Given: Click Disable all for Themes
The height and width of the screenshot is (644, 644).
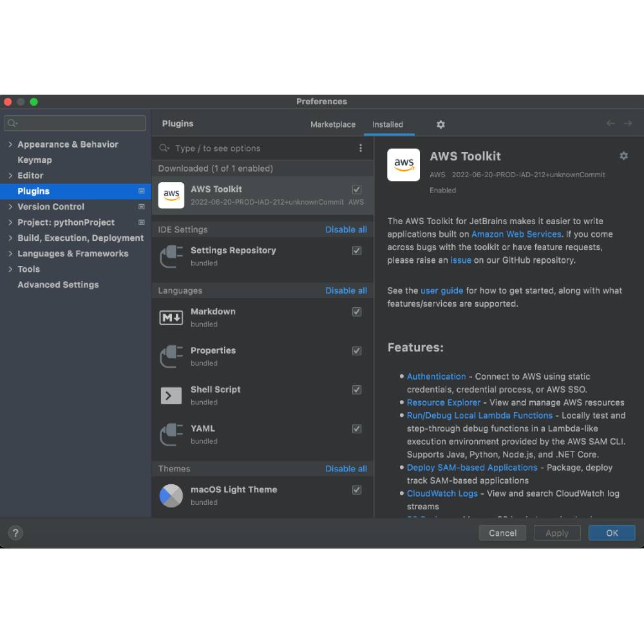Looking at the screenshot, I should (x=346, y=469).
